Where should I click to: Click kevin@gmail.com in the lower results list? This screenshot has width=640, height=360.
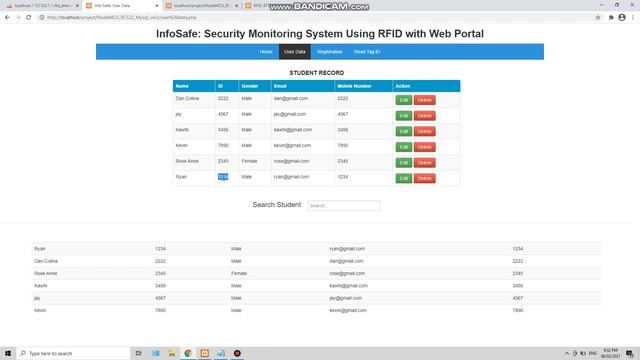348,311
